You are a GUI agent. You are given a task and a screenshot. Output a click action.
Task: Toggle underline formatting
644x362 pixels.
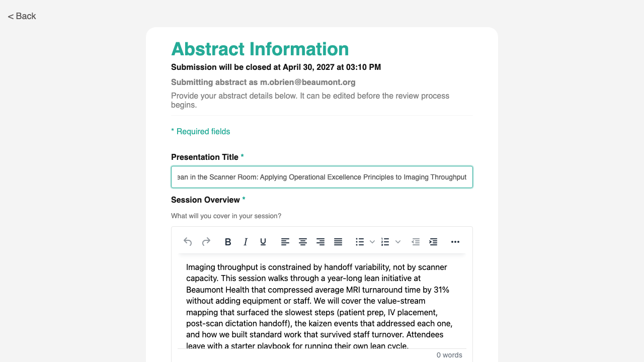click(263, 242)
